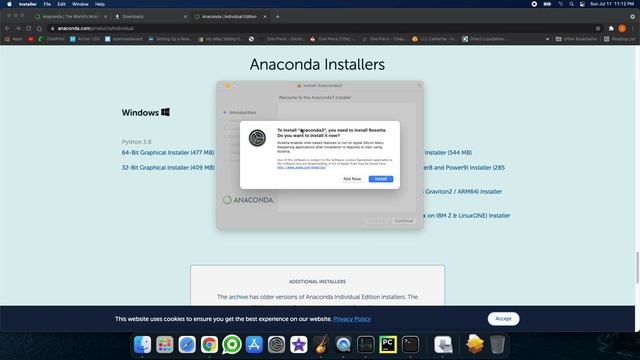Click the page's vertical scrollbar thumb
The height and width of the screenshot is (360, 640).
tap(637, 267)
